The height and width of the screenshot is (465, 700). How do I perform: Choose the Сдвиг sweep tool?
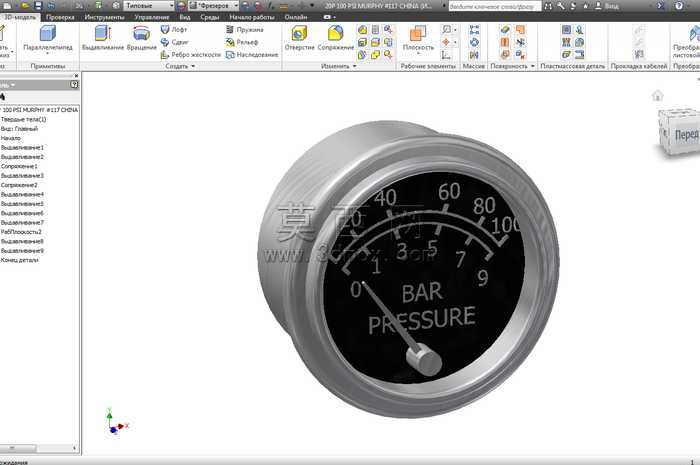click(175, 42)
